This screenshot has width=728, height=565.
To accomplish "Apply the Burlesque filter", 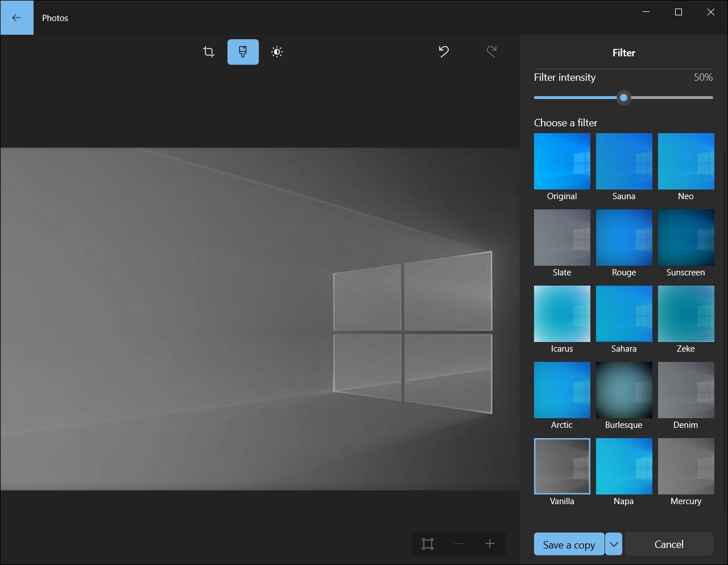I will tap(624, 390).
